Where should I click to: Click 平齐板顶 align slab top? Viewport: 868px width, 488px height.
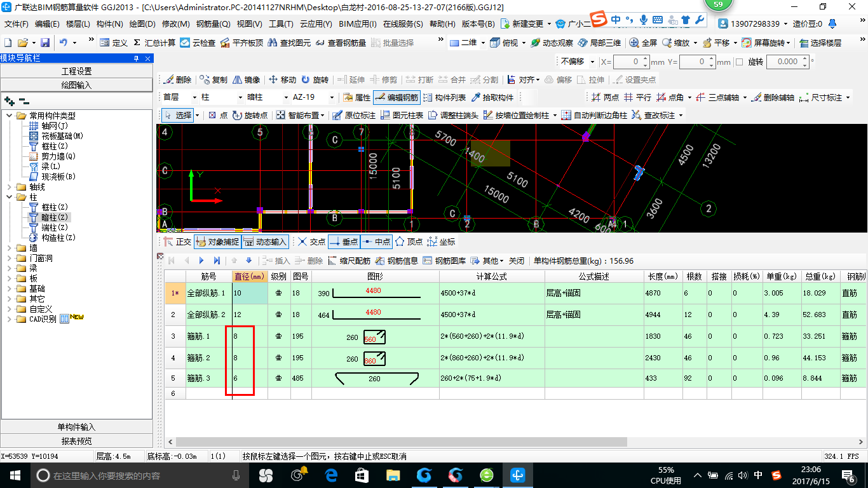point(241,43)
